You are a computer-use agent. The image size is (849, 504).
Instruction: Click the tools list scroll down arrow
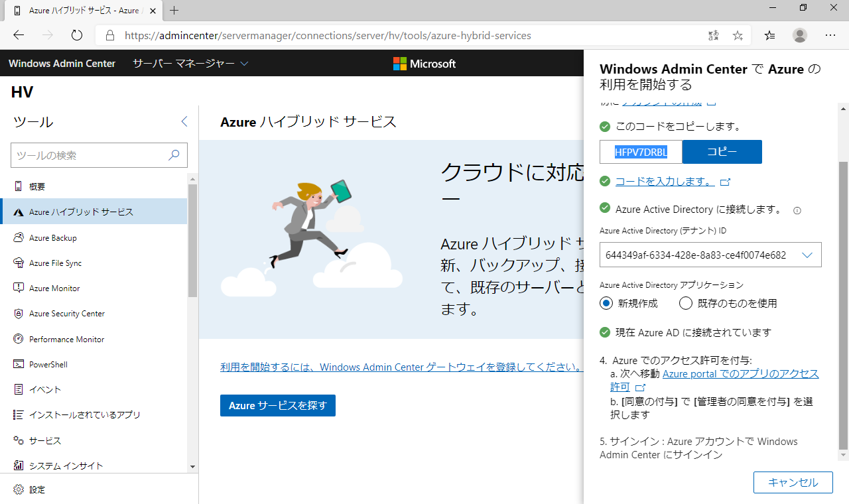(193, 467)
